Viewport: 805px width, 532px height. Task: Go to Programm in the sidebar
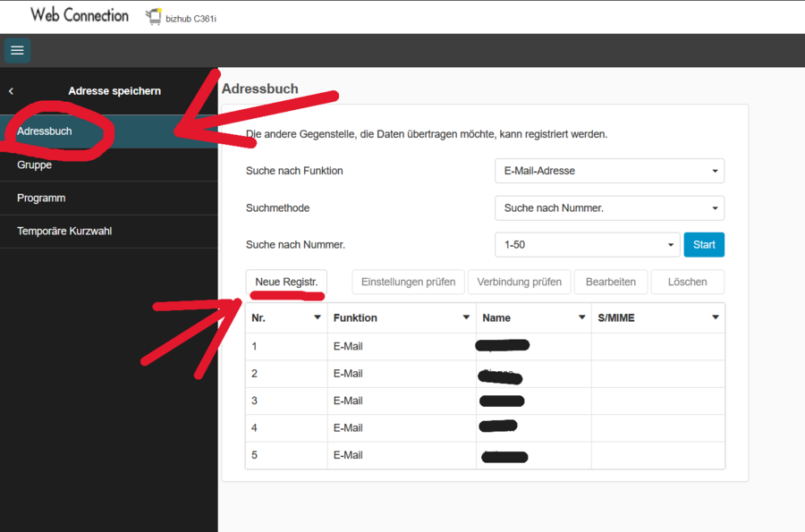pos(41,198)
